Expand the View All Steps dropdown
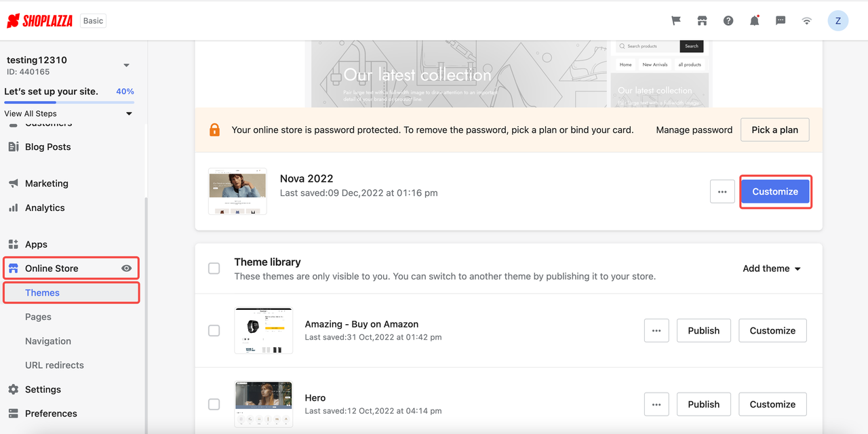The height and width of the screenshot is (434, 868). [x=129, y=114]
